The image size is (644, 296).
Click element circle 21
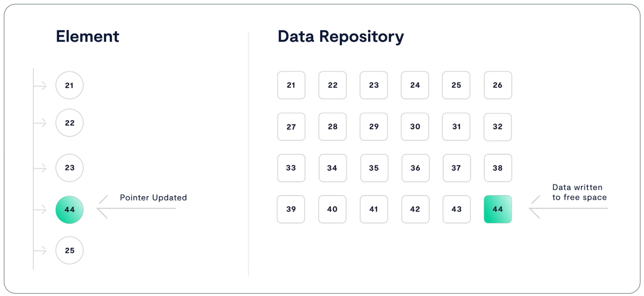point(70,85)
